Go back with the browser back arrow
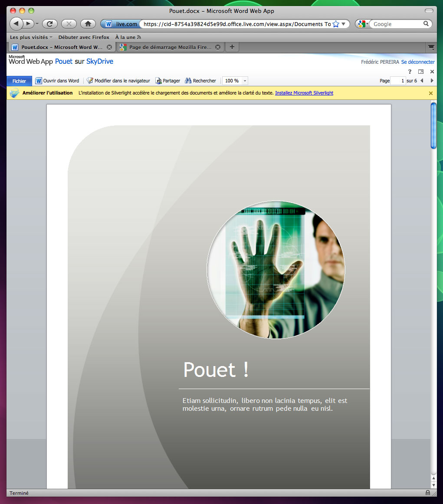The image size is (443, 504). pos(16,24)
